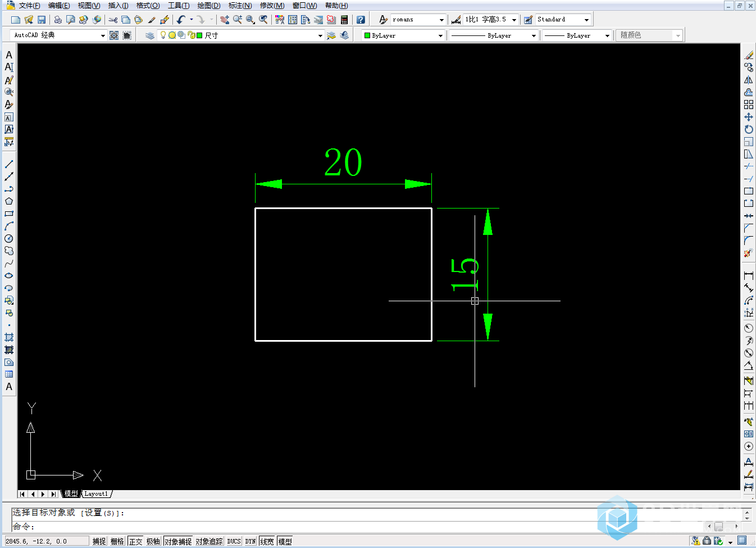Save the current drawing
756x548 pixels.
pyautogui.click(x=42, y=20)
